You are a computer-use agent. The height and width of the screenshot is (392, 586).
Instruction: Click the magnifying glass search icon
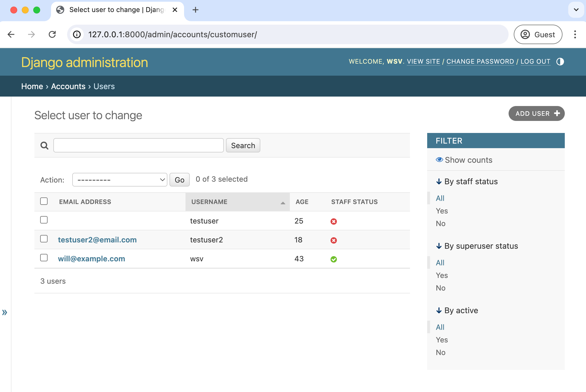pyautogui.click(x=44, y=146)
